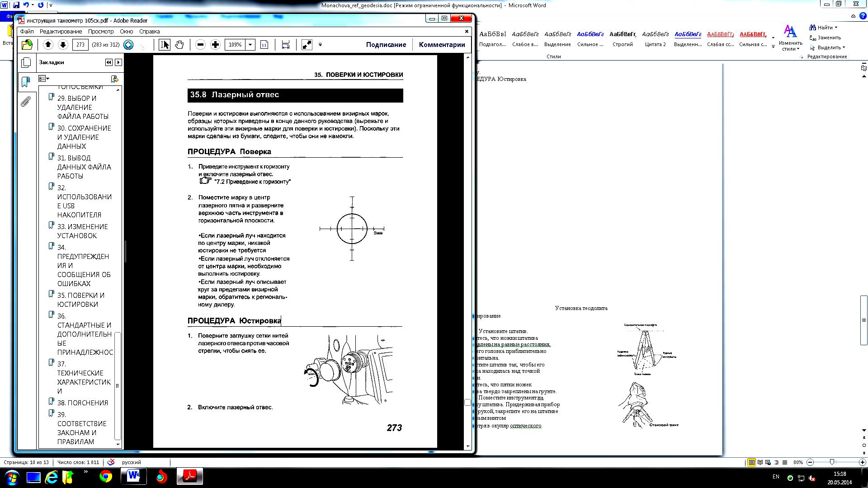Expand the Word styles gallery
The width and height of the screenshot is (868, 488).
(x=773, y=47)
